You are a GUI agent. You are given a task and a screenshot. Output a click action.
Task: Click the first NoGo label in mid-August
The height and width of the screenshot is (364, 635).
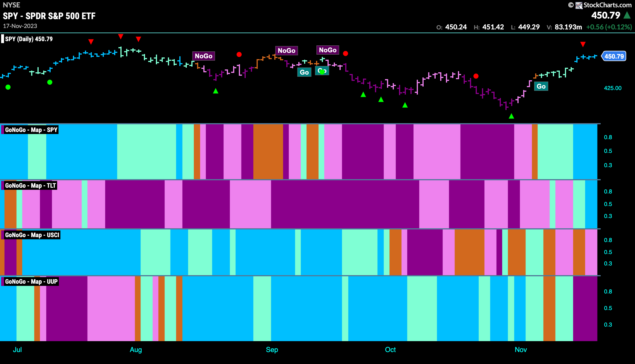coord(203,56)
